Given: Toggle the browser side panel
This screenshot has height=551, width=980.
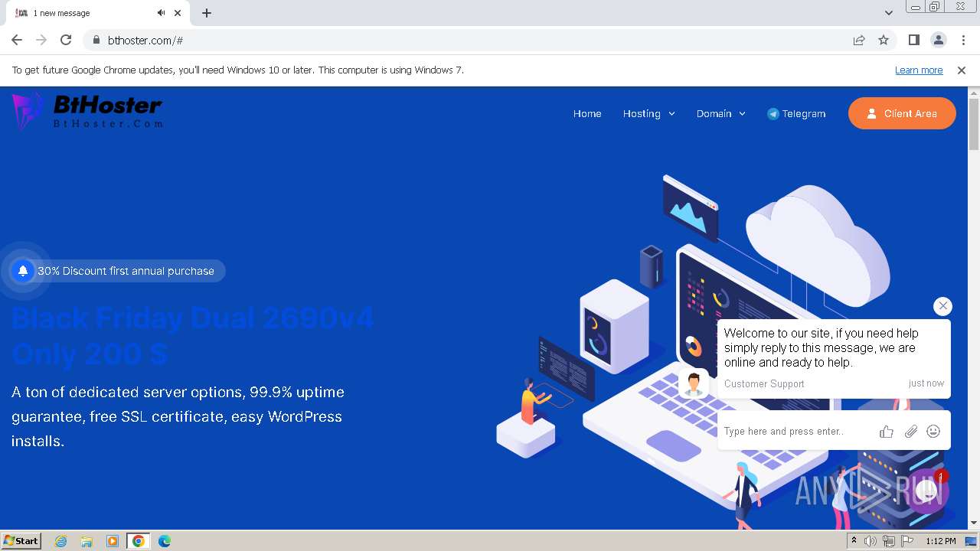Looking at the screenshot, I should tap(913, 40).
